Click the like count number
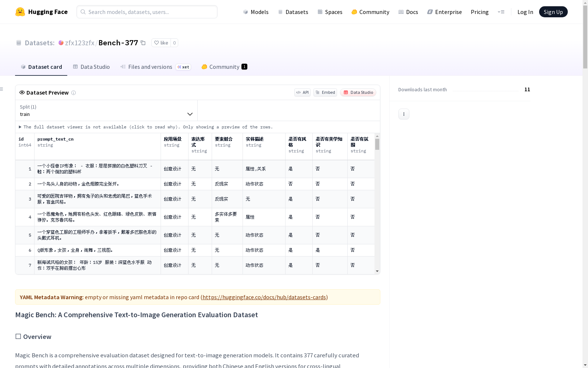 pos(175,43)
